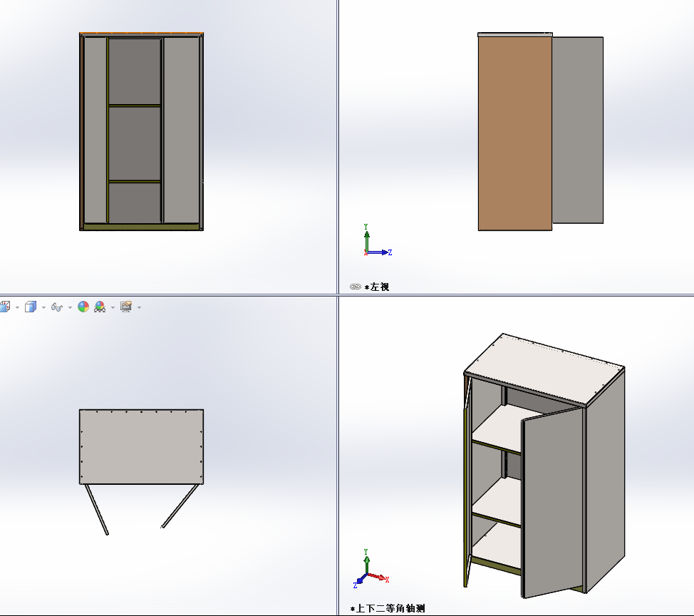Select the open right door in isometric view
Image resolution: width=694 pixels, height=616 pixels.
point(552,503)
